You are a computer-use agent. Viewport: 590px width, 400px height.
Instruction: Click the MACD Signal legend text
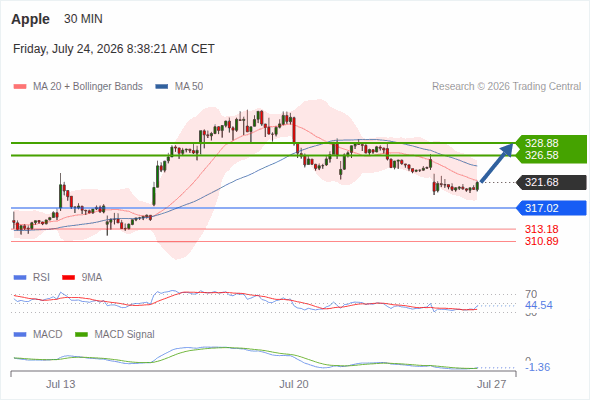(x=125, y=335)
